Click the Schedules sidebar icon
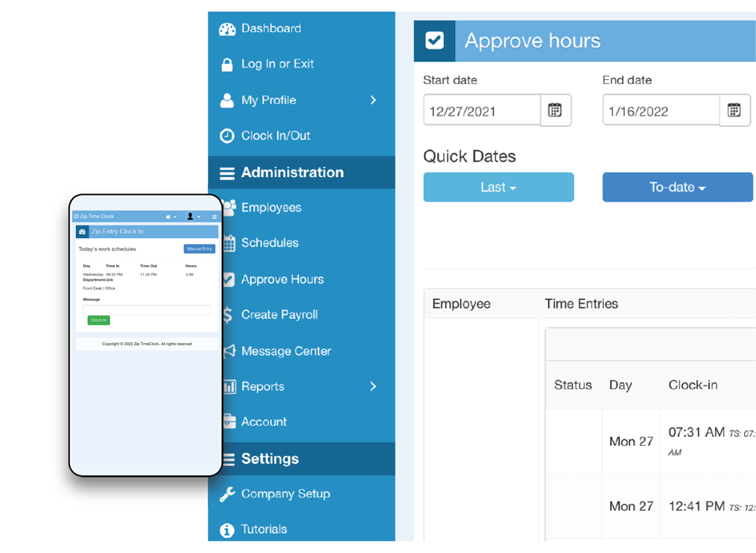Screen dimensions: 756x553 click(228, 243)
